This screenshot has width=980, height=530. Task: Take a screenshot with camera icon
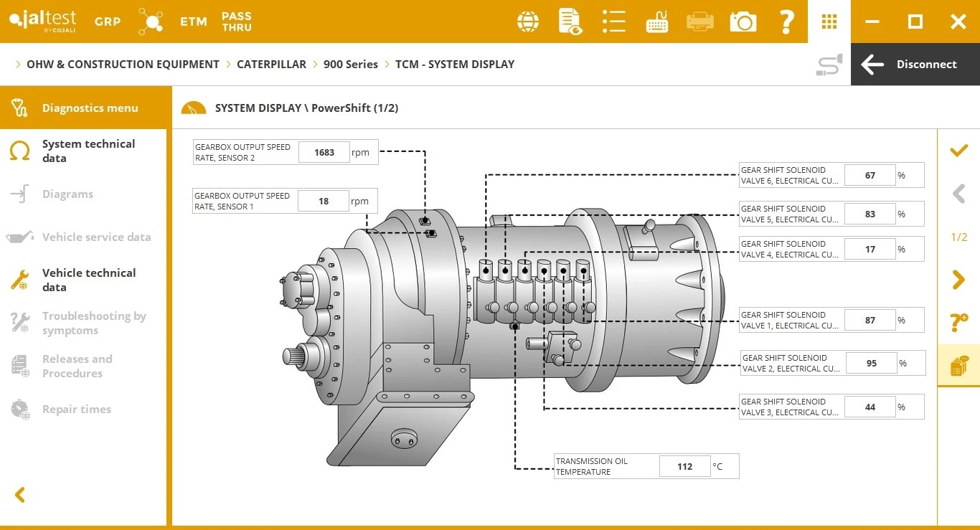743,22
